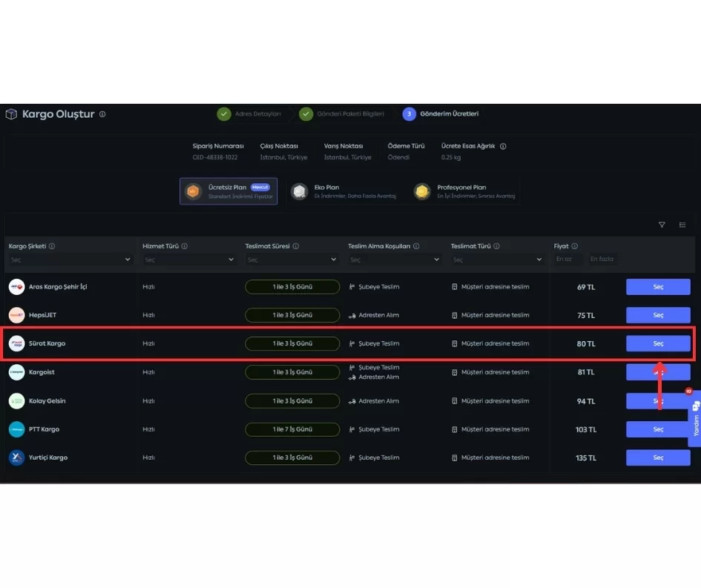The image size is (701, 588).
Task: Click the 69 TL price
Action: pos(586,287)
